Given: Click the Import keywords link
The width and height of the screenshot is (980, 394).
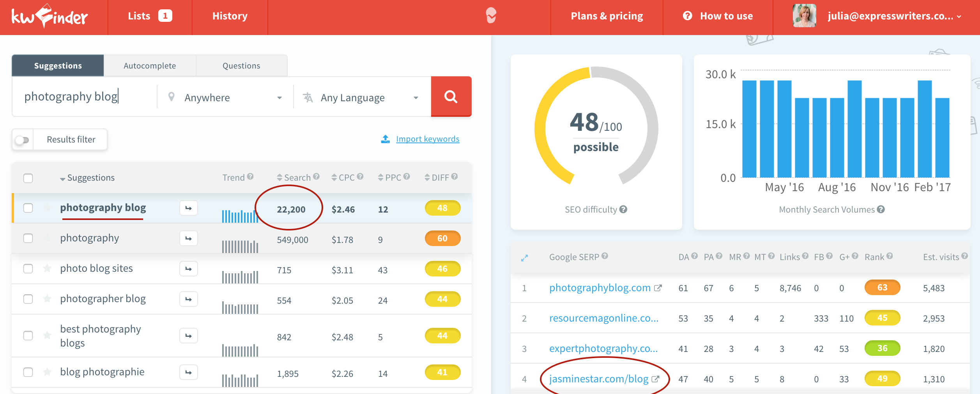Looking at the screenshot, I should (428, 139).
